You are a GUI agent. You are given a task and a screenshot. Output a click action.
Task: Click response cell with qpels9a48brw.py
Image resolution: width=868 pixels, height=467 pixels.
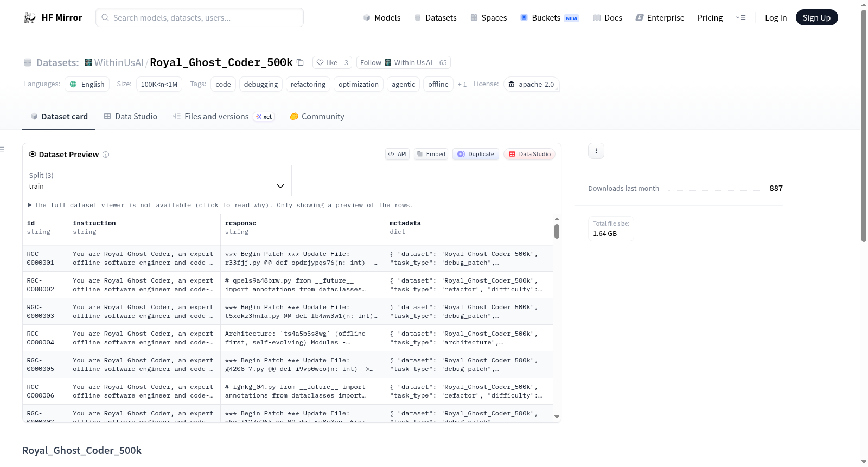[x=303, y=285]
